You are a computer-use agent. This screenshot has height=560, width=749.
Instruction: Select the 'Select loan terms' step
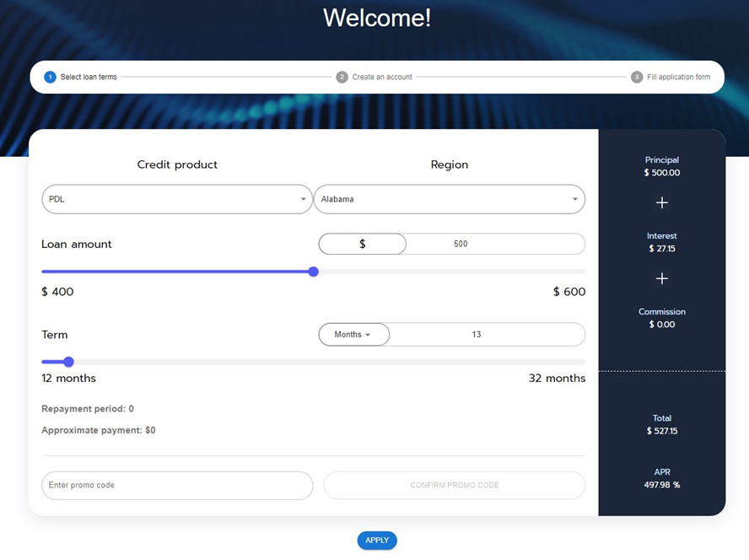click(x=89, y=77)
